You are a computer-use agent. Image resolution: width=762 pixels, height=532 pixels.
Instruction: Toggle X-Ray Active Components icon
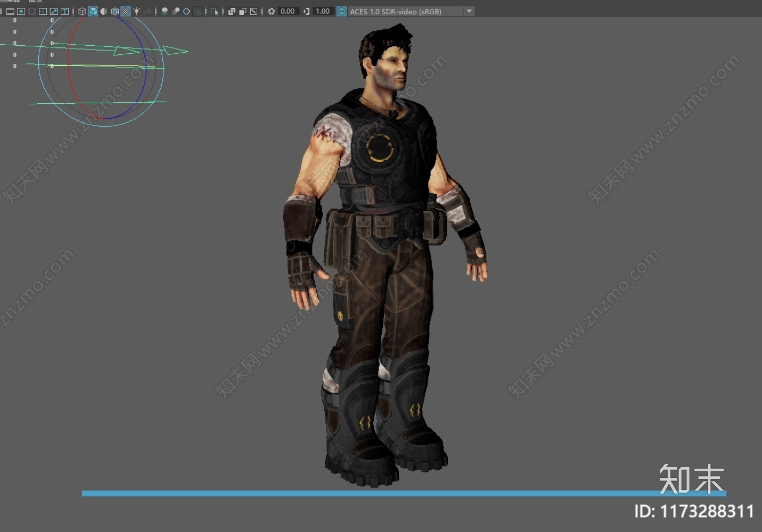(243, 11)
